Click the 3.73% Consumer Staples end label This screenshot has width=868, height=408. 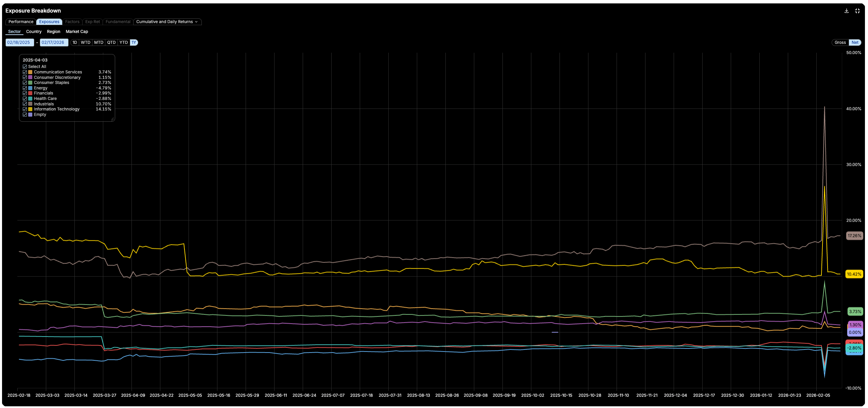[x=855, y=311]
